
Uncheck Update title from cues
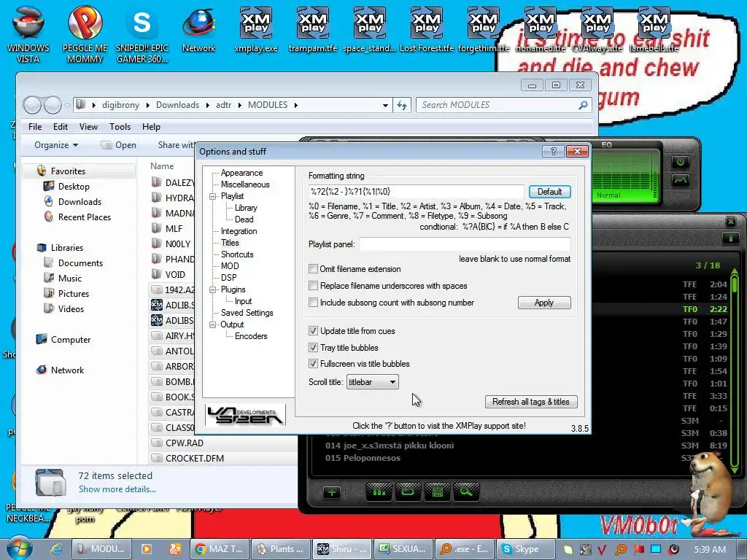[313, 331]
